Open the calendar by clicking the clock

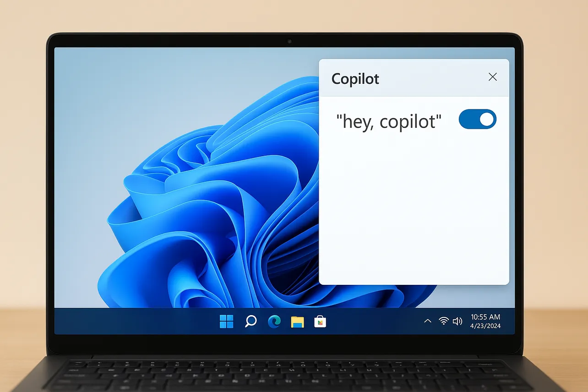point(485,317)
